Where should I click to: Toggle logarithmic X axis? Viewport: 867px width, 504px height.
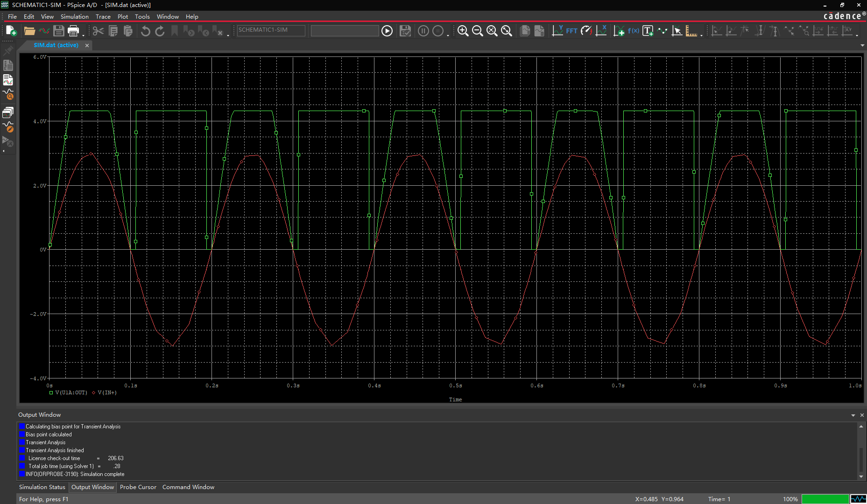coord(601,31)
